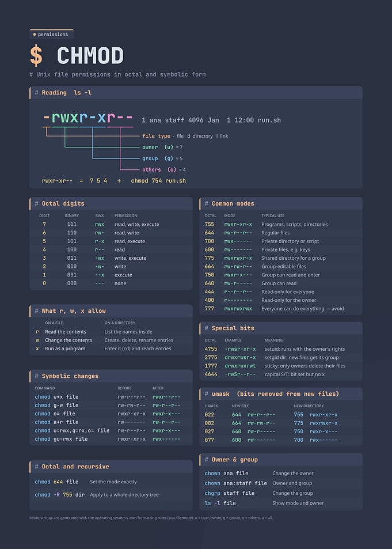Click the "chmod 754 run.sh" command
The width and height of the screenshot is (392, 549).
click(x=158, y=181)
